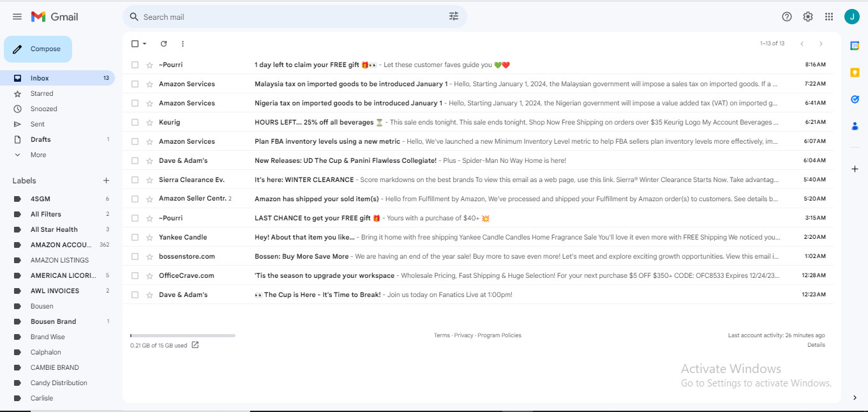The width and height of the screenshot is (868, 412).
Task: Open search options filter icon
Action: coord(454,17)
